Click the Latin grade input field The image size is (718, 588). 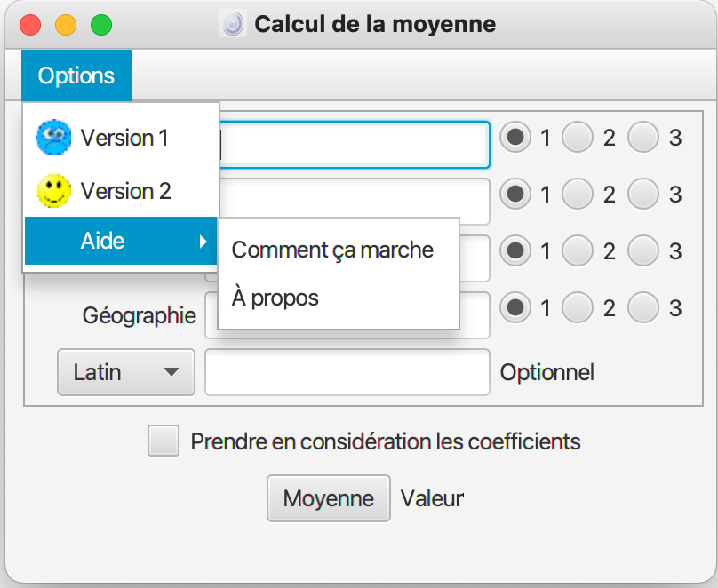click(x=347, y=372)
